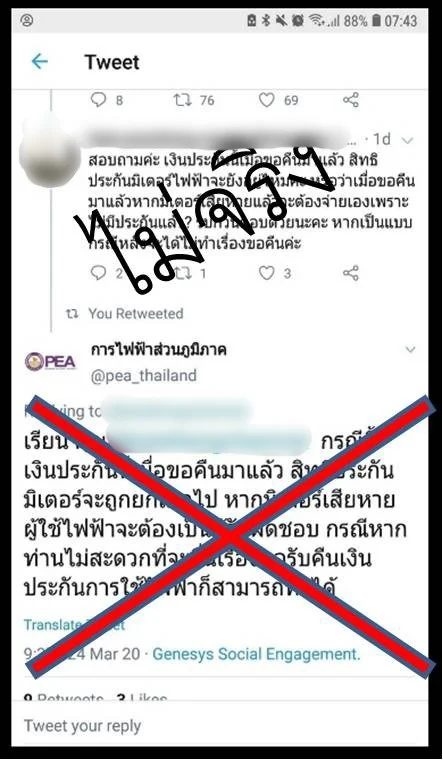Viewport: 443px width, 760px height.
Task: Retweet the top tweet with 76 retweets
Action: [183, 100]
